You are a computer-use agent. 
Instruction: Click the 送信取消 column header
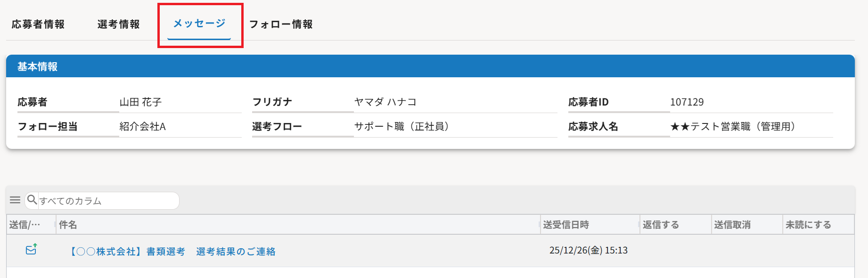(x=732, y=225)
